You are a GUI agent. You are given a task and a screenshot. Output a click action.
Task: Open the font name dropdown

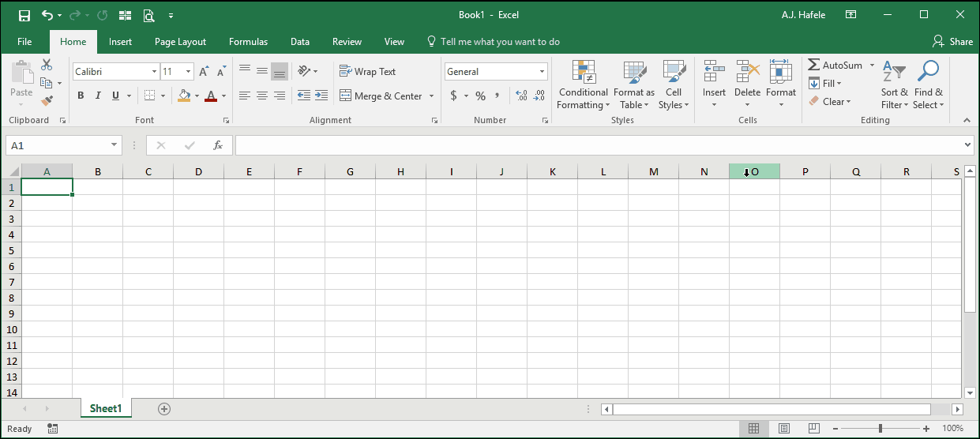pos(154,72)
